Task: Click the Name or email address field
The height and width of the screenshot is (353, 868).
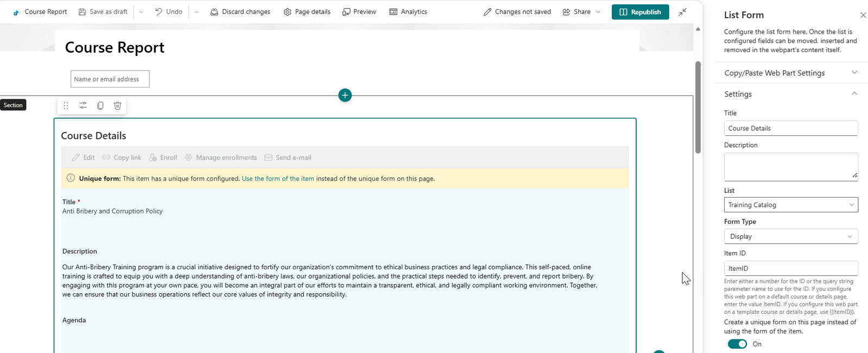Action: (x=110, y=79)
